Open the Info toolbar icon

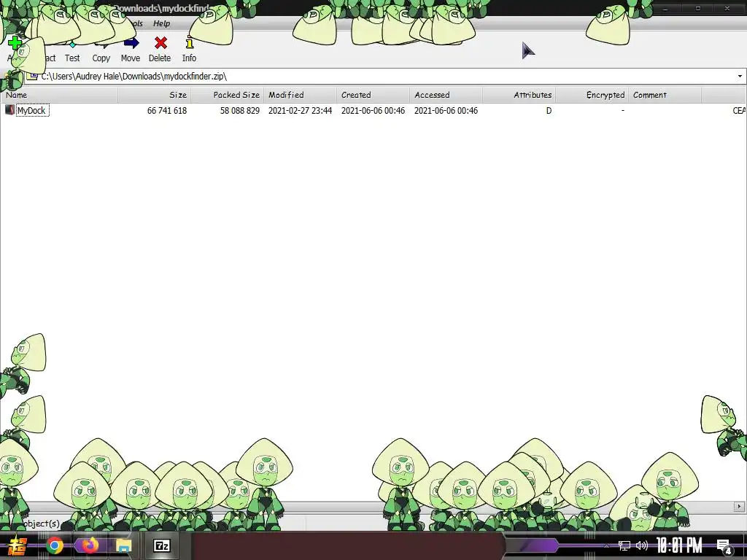[x=189, y=43]
